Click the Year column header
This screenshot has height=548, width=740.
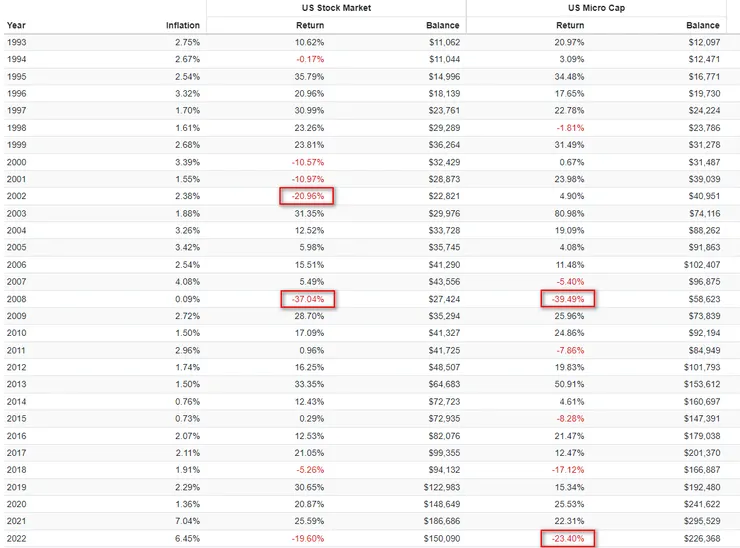[16, 25]
